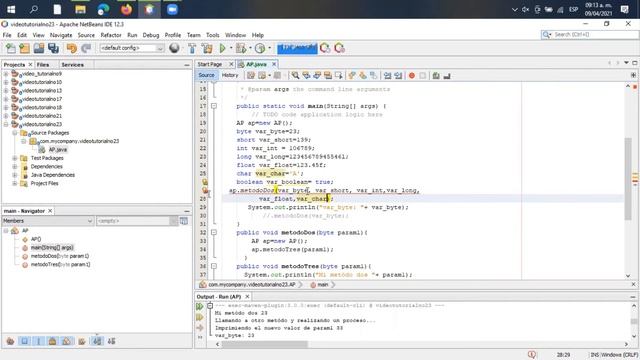Collapse the main method fold marker

click(x=213, y=106)
